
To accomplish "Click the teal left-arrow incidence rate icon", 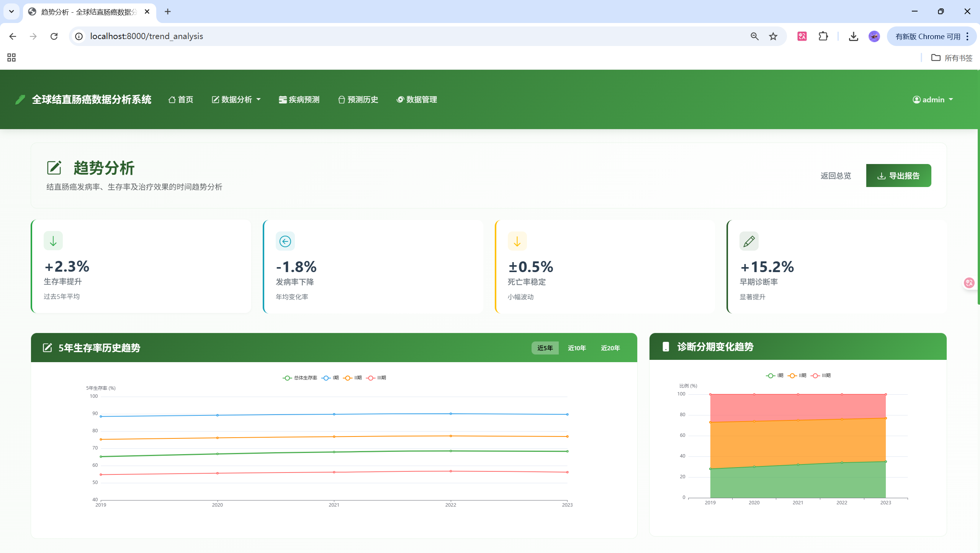I will (x=285, y=241).
